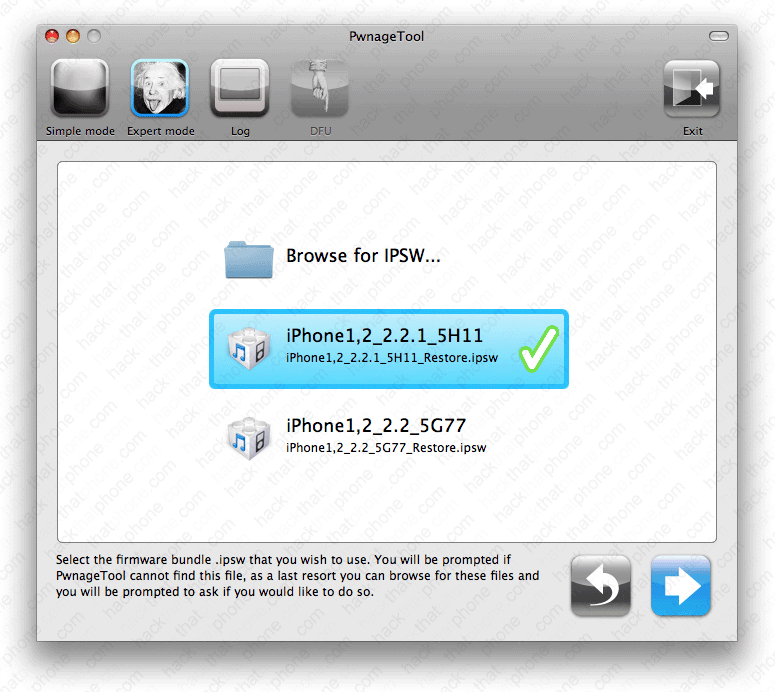Click the iPhone1,2_2.2_5G77_Restore.ipsw filename

386,448
